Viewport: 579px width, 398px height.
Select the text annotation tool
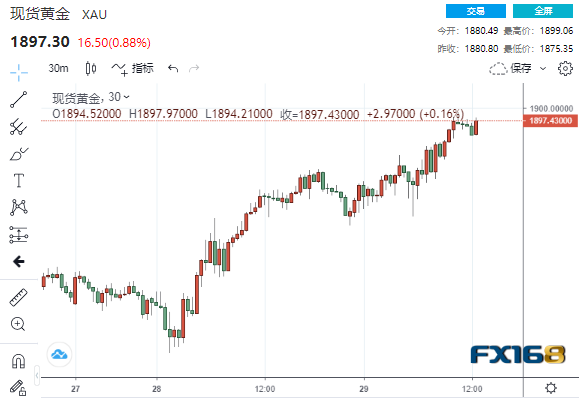(18, 181)
